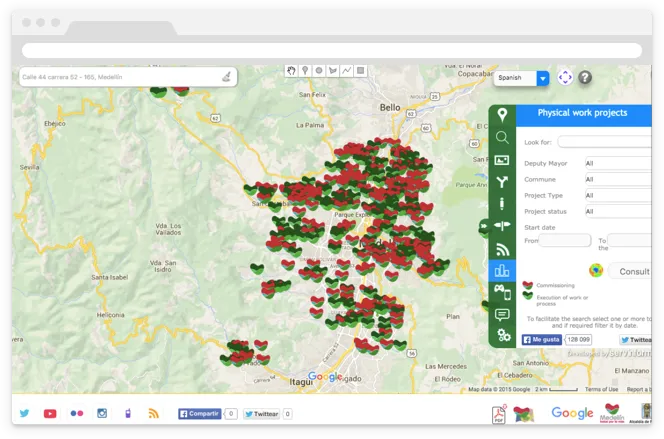Open the photo gallery sidebar tab
This screenshot has width=664, height=439.
point(502,160)
